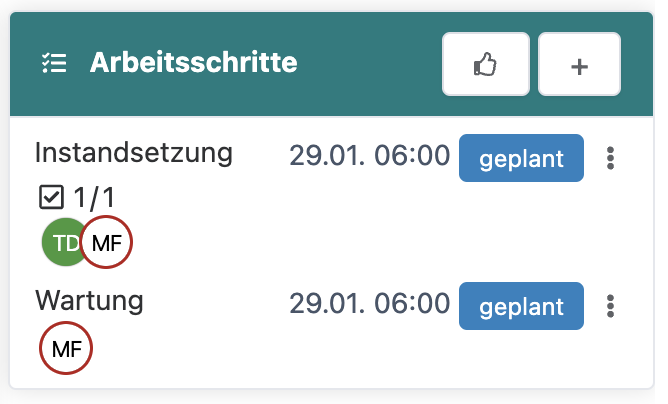Click the thumbs-up button in the header

point(485,64)
